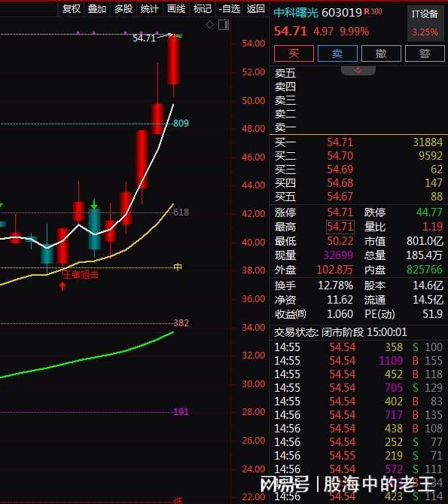
Task: Click the 撤 cancel order button
Action: tap(381, 53)
